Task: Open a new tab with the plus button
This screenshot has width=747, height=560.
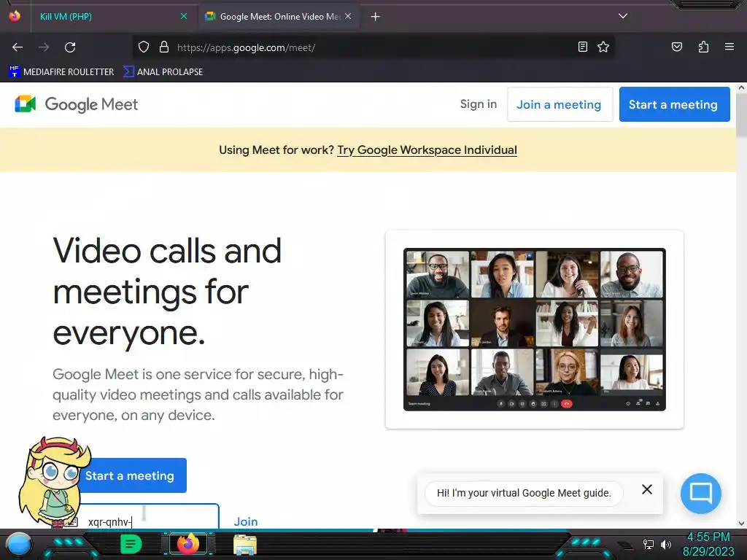Action: (376, 17)
